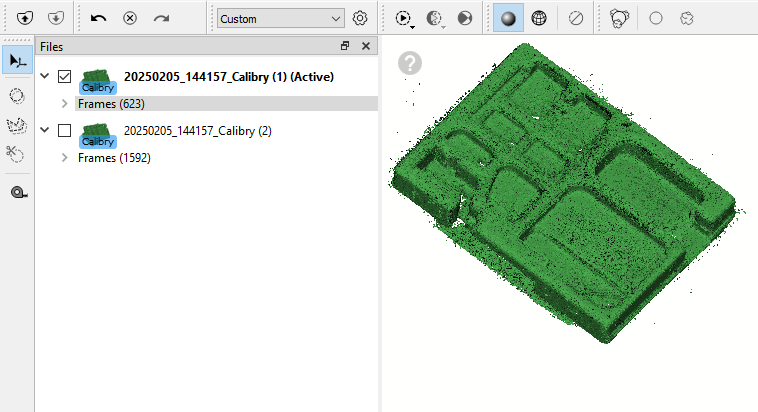
Task: Open the Custom preset dropdown
Action: [280, 18]
